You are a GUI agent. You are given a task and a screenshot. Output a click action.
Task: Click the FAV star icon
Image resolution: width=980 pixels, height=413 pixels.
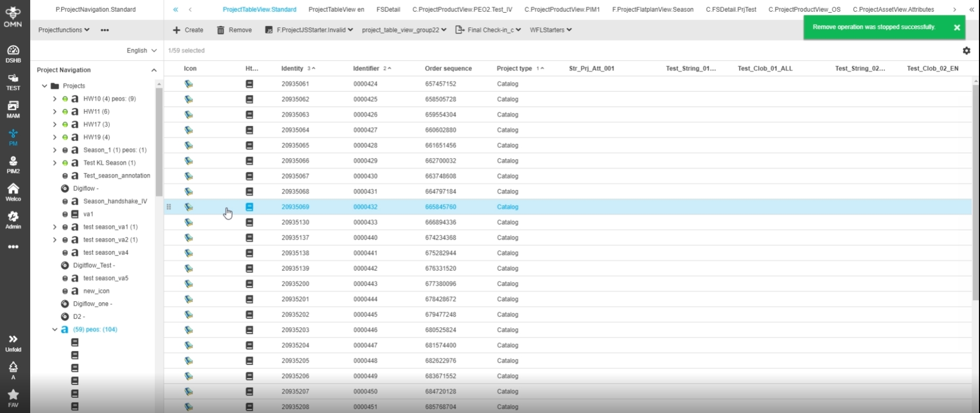point(13,398)
